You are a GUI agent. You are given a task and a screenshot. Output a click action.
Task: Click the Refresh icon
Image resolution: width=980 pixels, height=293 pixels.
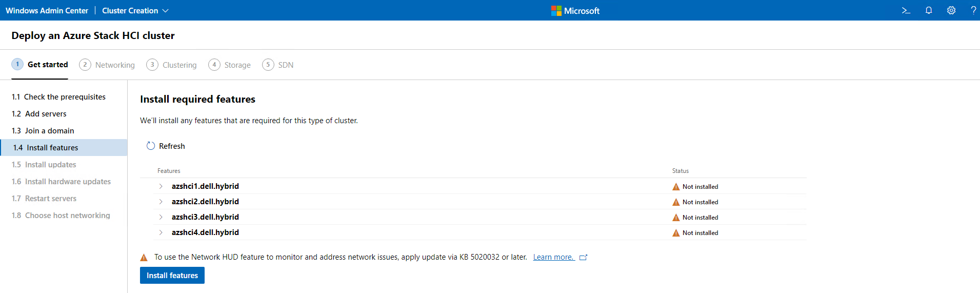tap(151, 146)
